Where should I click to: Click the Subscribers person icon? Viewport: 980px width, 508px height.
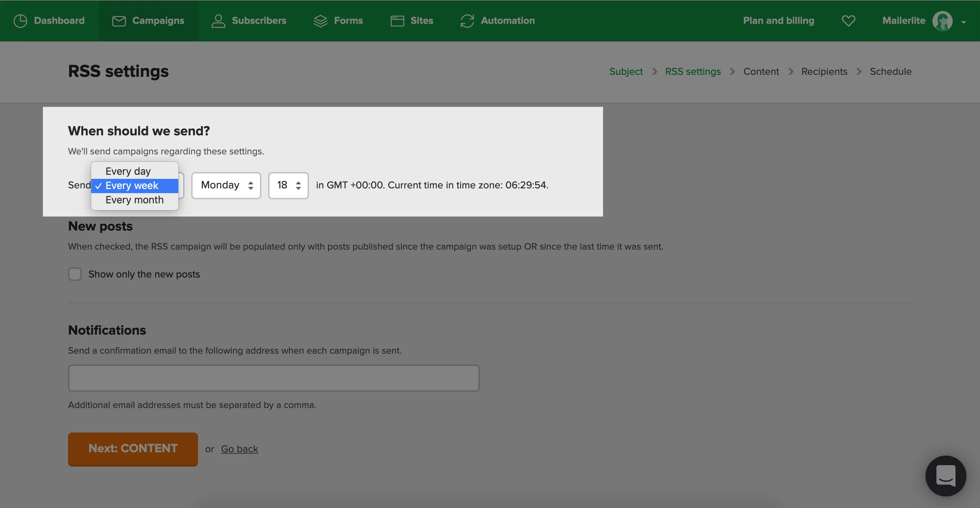(218, 21)
